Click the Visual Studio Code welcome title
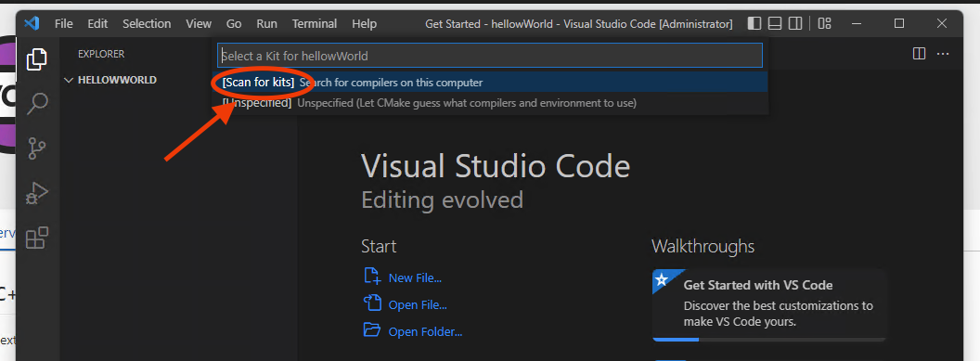 point(496,166)
